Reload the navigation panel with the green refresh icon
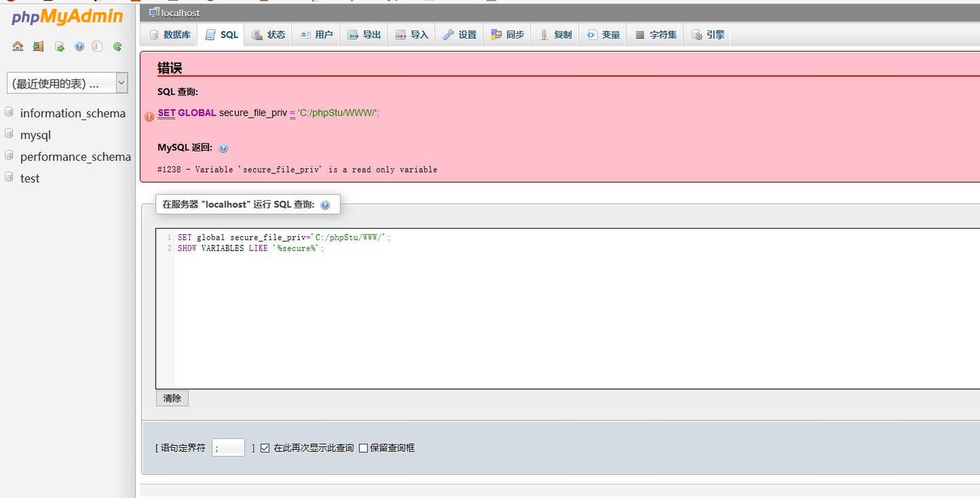The height and width of the screenshot is (498, 980). (117, 46)
